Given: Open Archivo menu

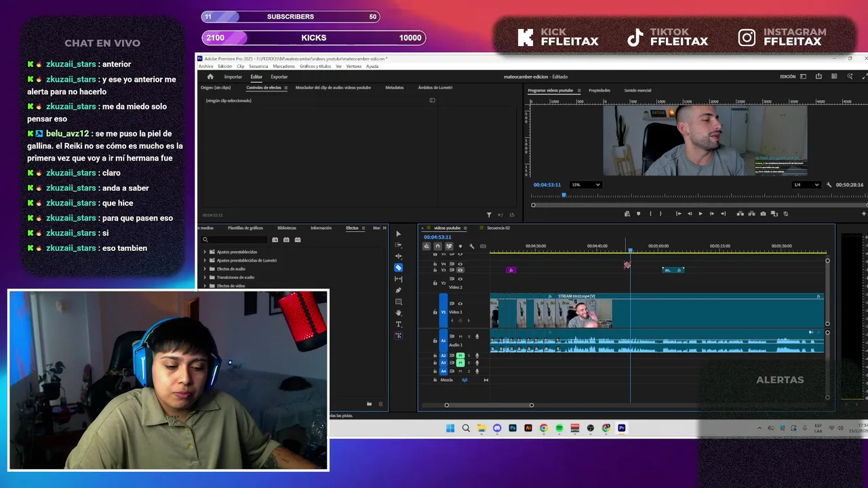Looking at the screenshot, I should (205, 66).
